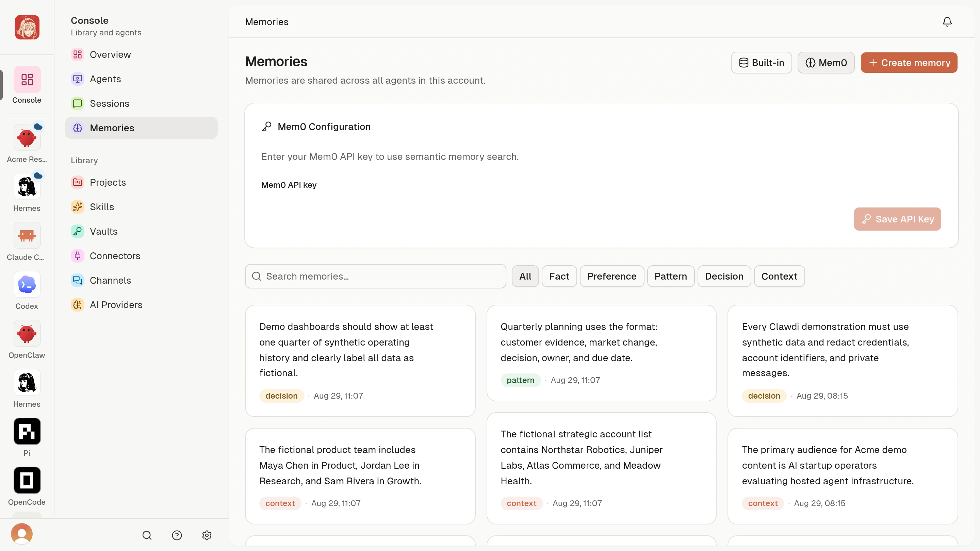This screenshot has width=980, height=551.
Task: Open Skills in the Library
Action: 141,207
